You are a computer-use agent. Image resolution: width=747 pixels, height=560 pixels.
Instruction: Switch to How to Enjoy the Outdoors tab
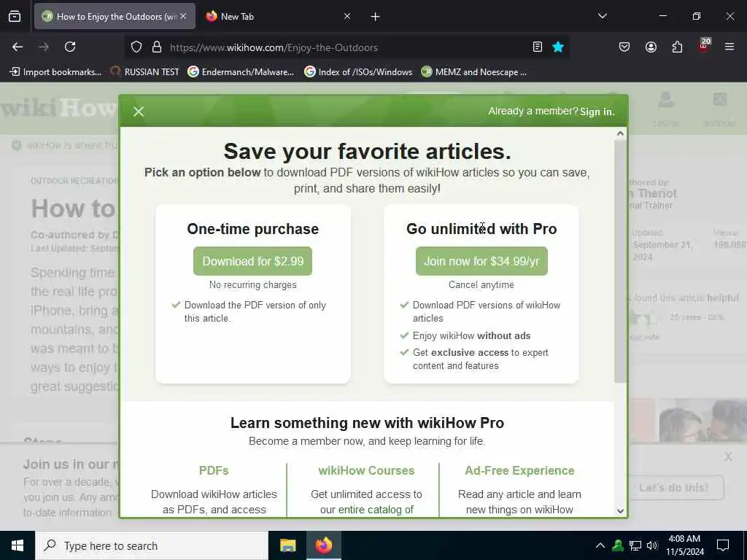pyautogui.click(x=115, y=16)
